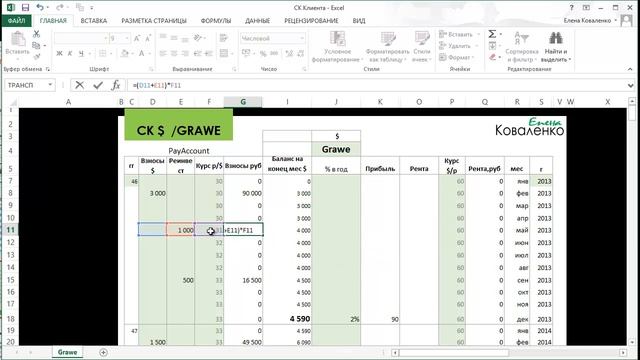Click the Paste clipboard icon
This screenshot has height=360, width=640.
point(17,40)
